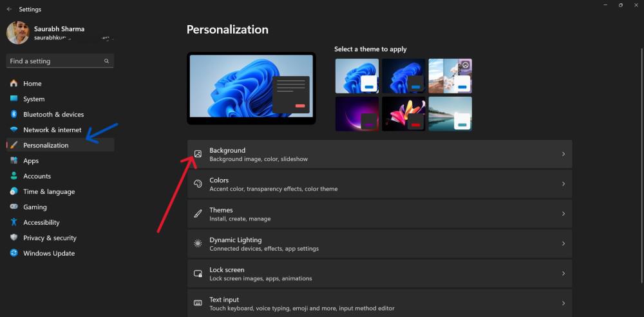644x317 pixels.
Task: Apply the light blue bloom theme
Action: [x=357, y=75]
